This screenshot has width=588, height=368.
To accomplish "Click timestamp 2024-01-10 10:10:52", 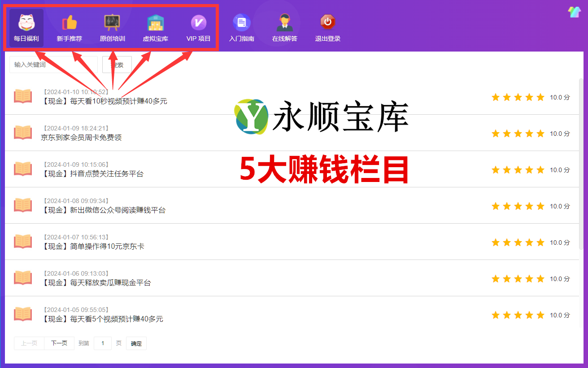I will coord(76,92).
